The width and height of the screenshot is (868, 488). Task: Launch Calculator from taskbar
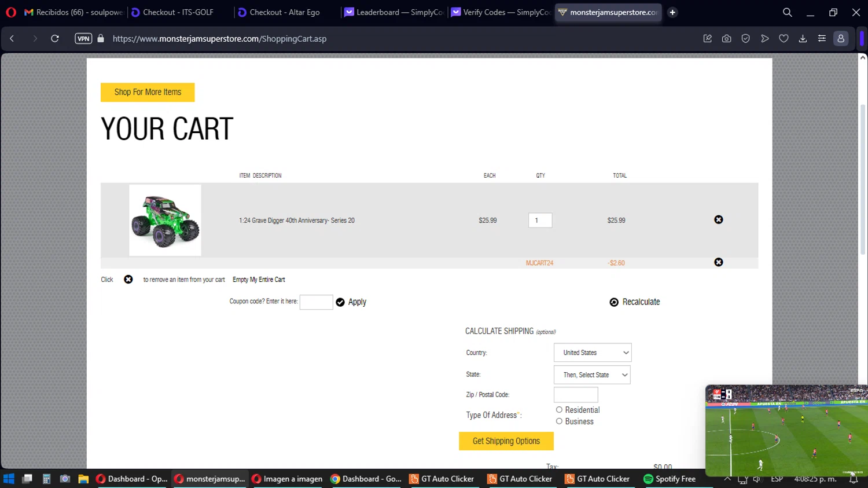coord(46,479)
